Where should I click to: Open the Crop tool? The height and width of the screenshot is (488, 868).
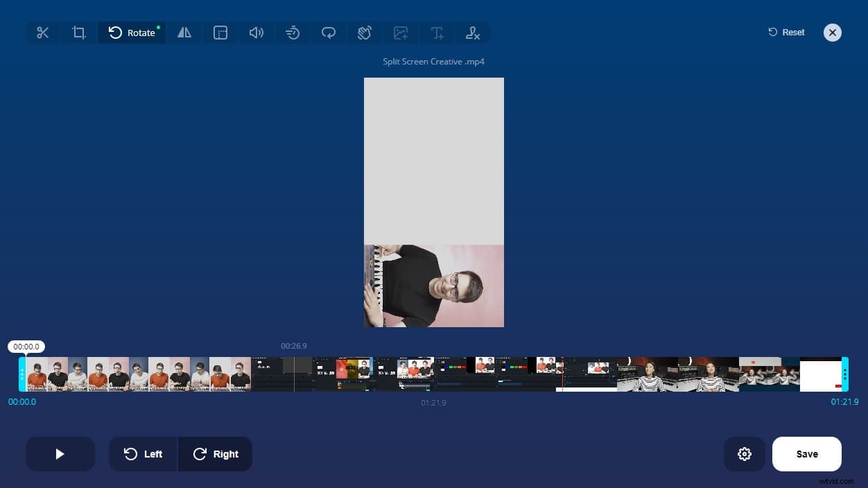pyautogui.click(x=79, y=33)
